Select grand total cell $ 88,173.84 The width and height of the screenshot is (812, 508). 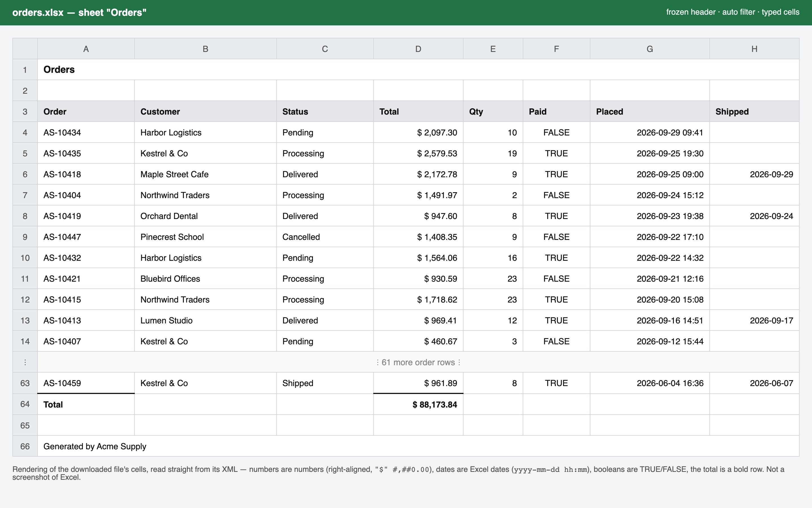point(418,404)
